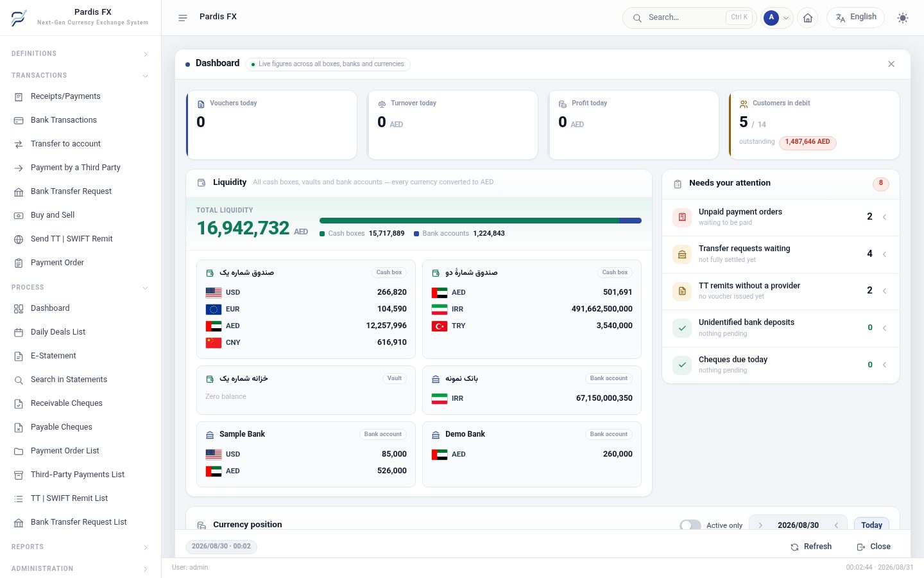
Task: Click the Send TT | SWIFT Remit globe icon
Action: [x=19, y=240]
